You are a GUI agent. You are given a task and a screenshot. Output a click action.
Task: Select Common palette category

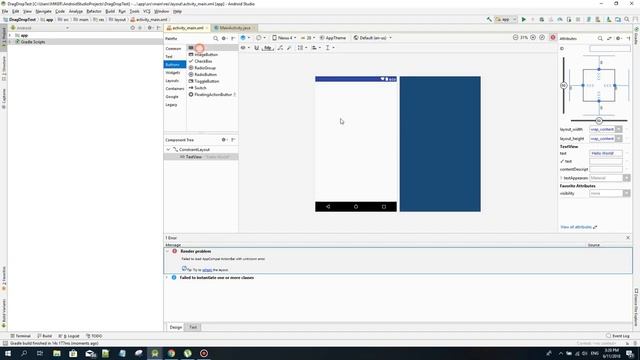[173, 49]
